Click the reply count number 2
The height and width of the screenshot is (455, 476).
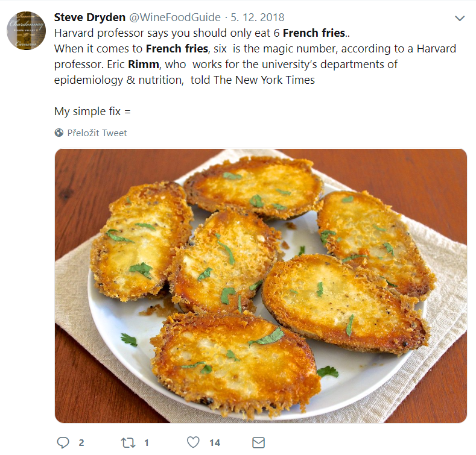pyautogui.click(x=81, y=443)
